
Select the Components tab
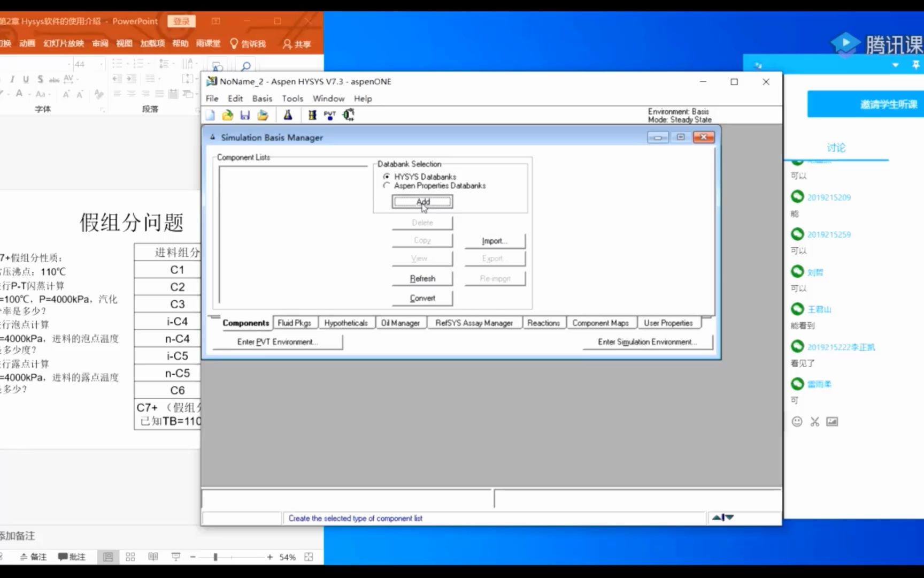tap(245, 323)
